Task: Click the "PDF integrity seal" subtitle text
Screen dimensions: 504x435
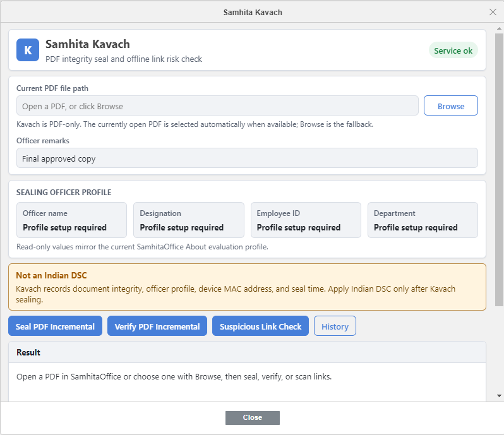Action: click(123, 59)
